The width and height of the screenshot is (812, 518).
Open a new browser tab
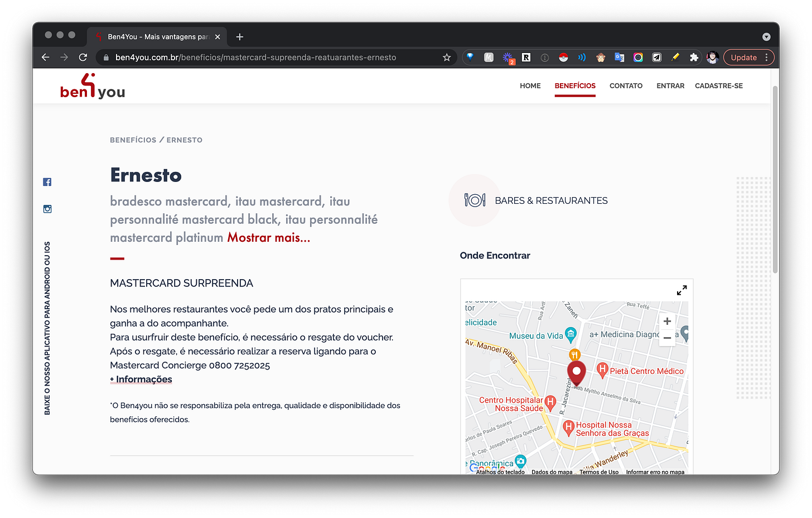[240, 37]
